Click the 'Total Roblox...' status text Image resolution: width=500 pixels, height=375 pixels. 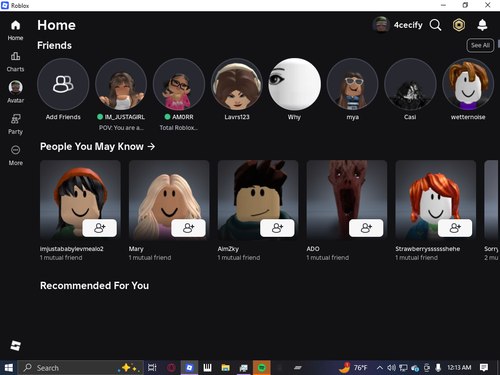179,128
